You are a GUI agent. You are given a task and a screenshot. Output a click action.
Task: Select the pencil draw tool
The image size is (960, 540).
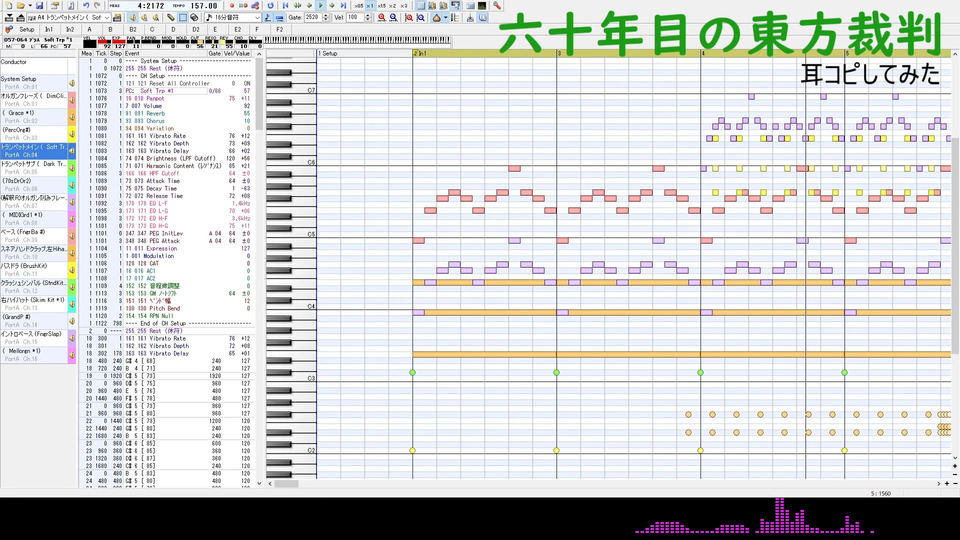coord(171,18)
